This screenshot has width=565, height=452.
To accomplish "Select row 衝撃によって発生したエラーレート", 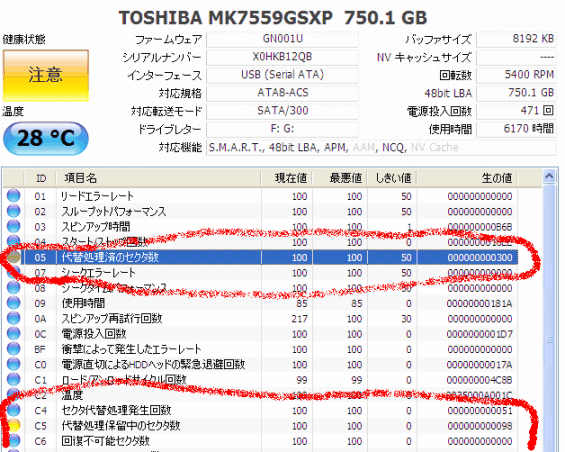I will [x=261, y=349].
